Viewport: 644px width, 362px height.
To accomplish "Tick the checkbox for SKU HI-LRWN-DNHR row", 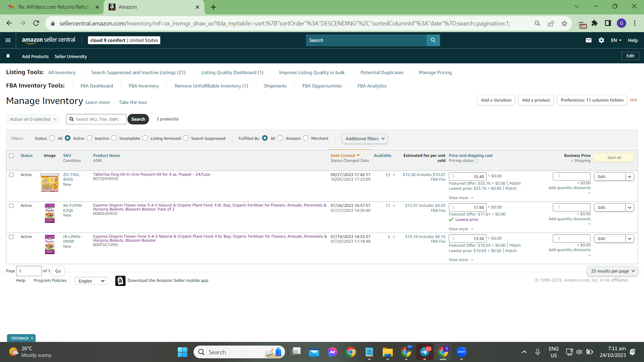I will tap(11, 237).
